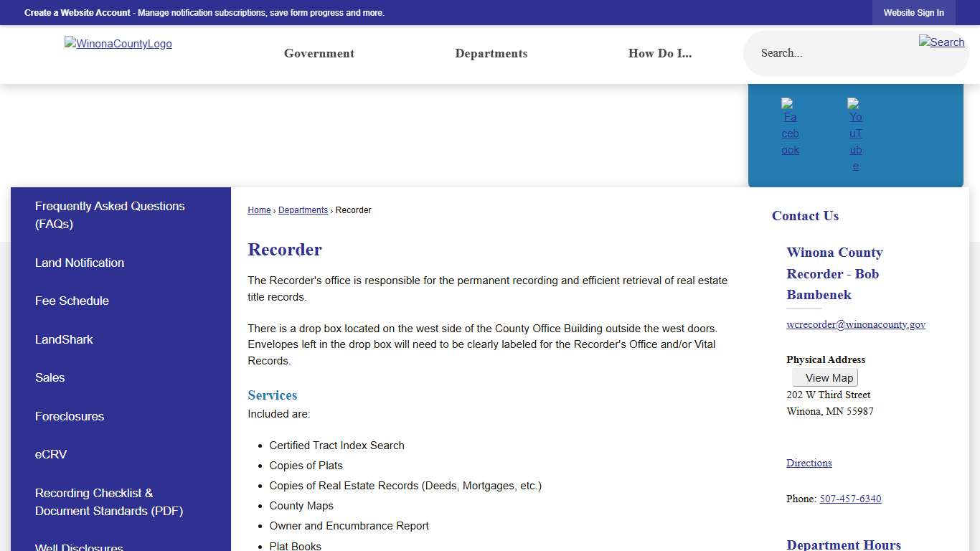Expand the How Do I... menu
This screenshot has width=980, height=551.
(659, 54)
